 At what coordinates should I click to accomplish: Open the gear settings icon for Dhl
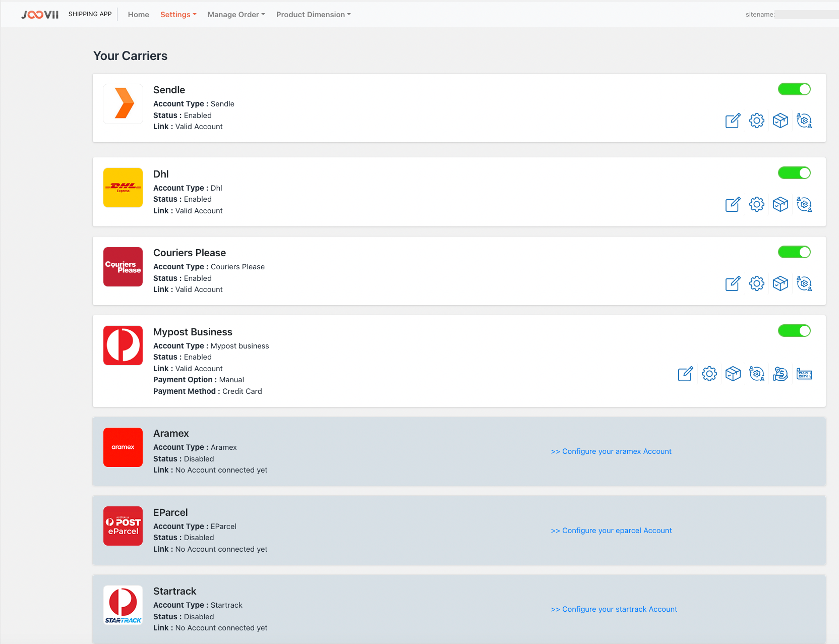[756, 205]
